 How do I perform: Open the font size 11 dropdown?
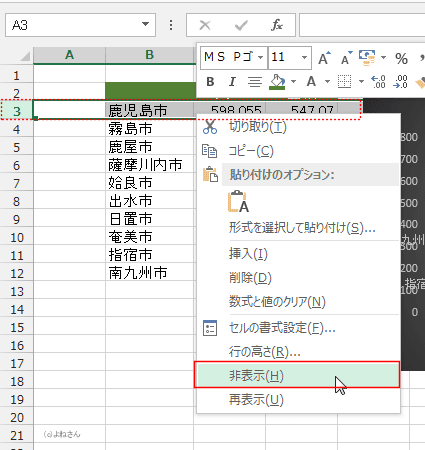tap(304, 57)
